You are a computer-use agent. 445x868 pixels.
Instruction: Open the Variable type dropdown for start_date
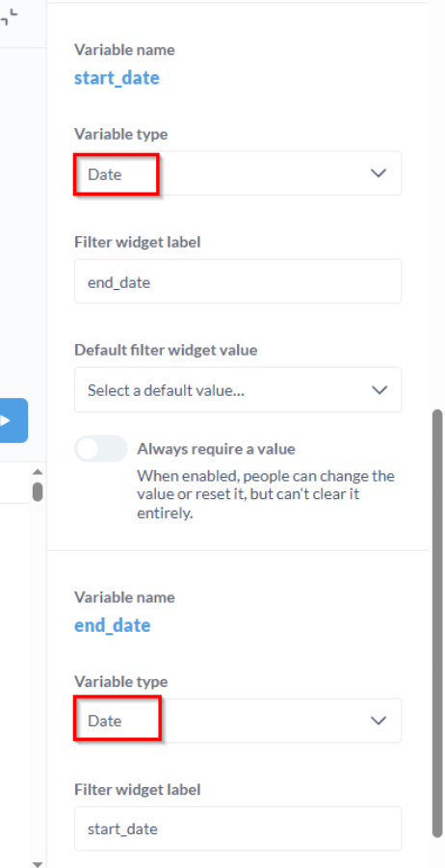pos(238,173)
